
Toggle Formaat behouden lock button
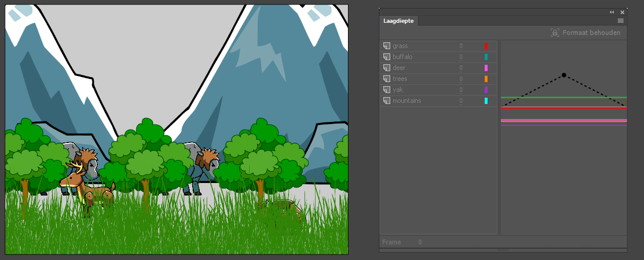555,32
